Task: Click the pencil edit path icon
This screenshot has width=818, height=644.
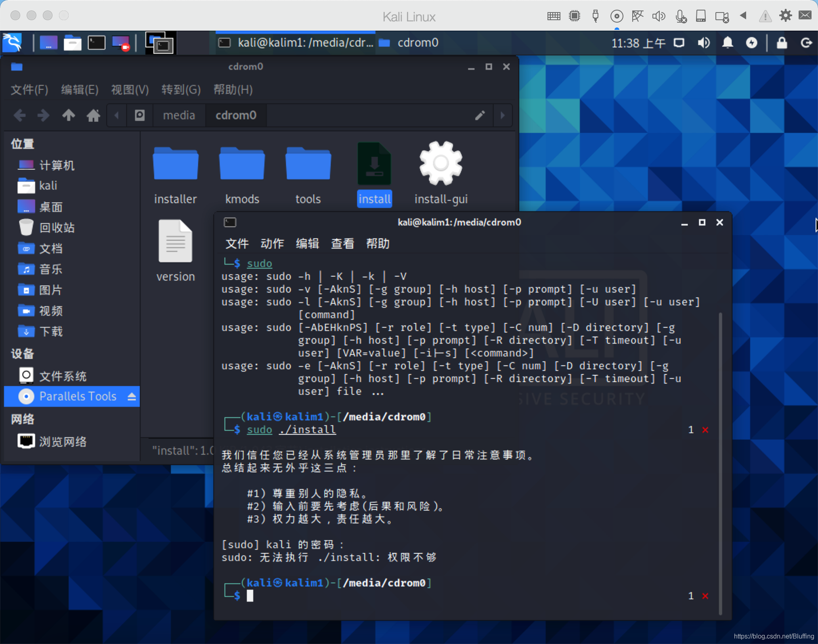Action: [480, 116]
